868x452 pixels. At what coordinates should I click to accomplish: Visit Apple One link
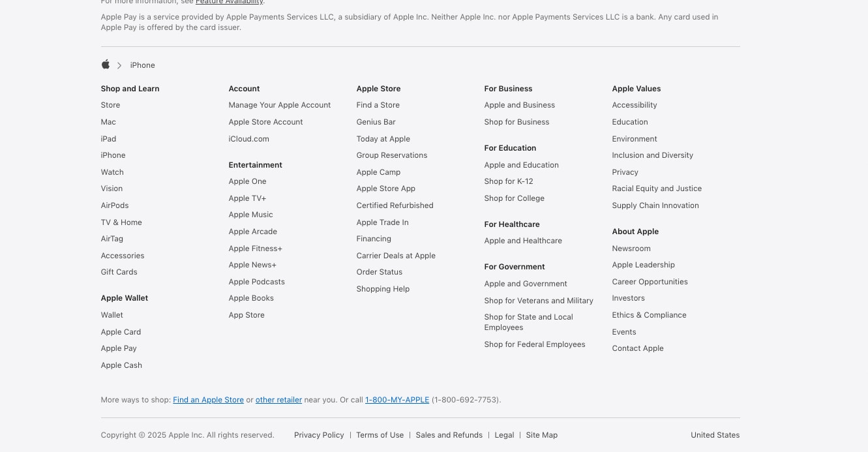(247, 181)
